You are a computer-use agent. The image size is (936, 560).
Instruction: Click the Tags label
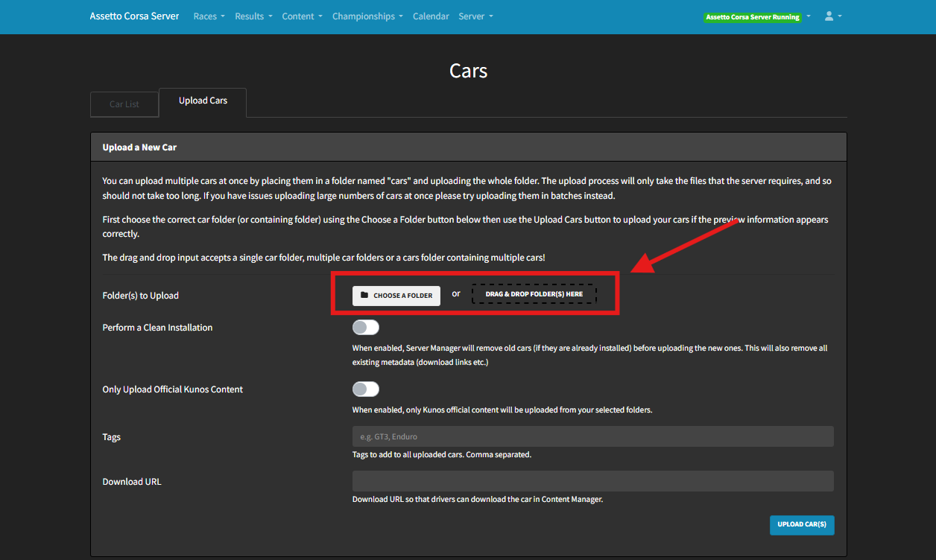pyautogui.click(x=112, y=437)
